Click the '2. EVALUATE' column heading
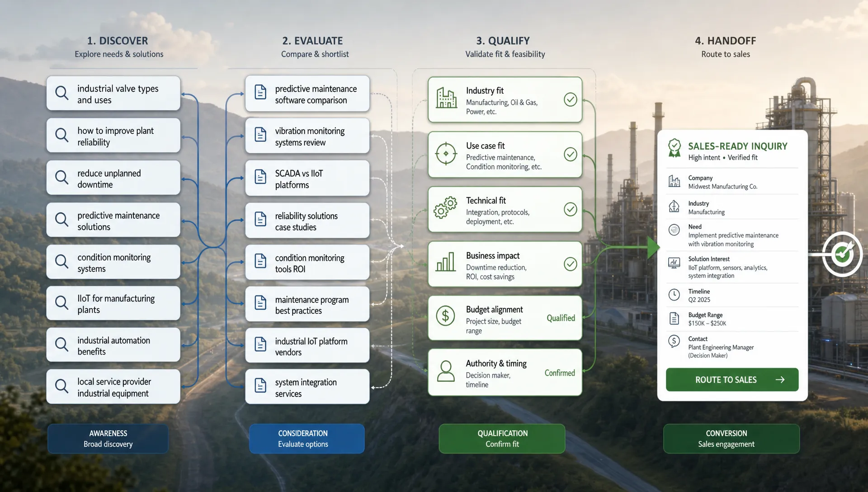The height and width of the screenshot is (492, 868). pos(313,41)
